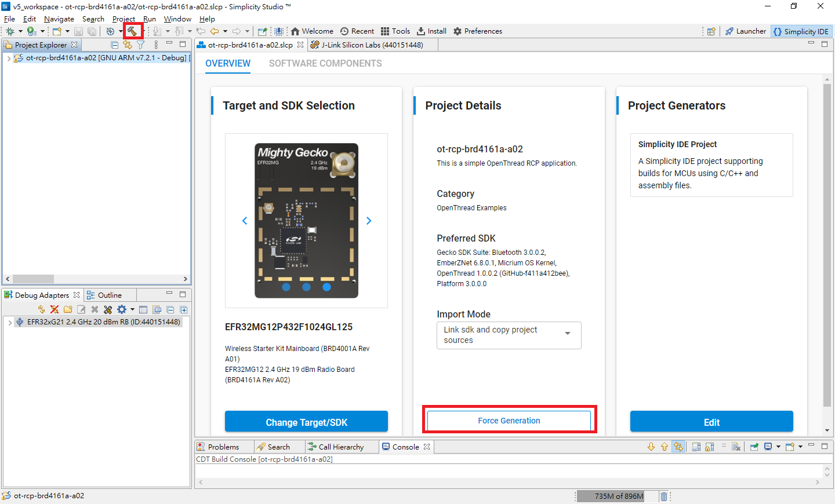Viewport: 835px width, 504px height.
Task: Toggle Scroll Lock in the Console view
Action: [710, 446]
